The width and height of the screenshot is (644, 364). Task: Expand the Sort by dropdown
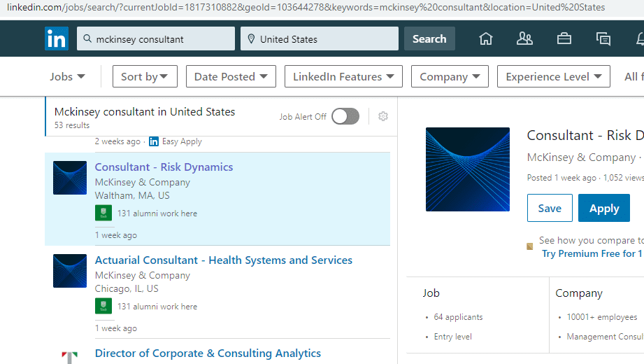145,77
